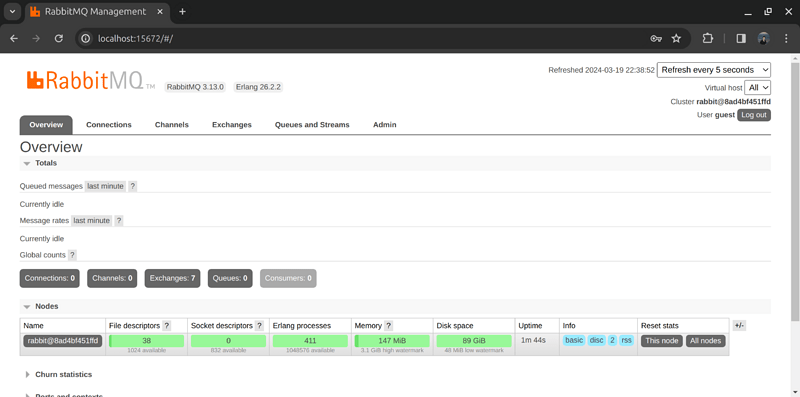View site information icon in address bar
The image size is (800, 397).
pyautogui.click(x=86, y=38)
